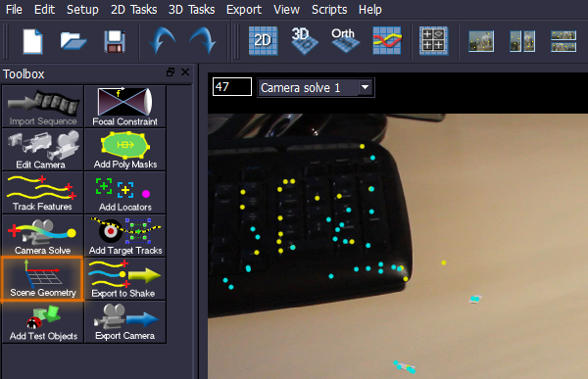Select the Camera Solve tool
Image resolution: width=588 pixels, height=379 pixels.
pyautogui.click(x=42, y=235)
